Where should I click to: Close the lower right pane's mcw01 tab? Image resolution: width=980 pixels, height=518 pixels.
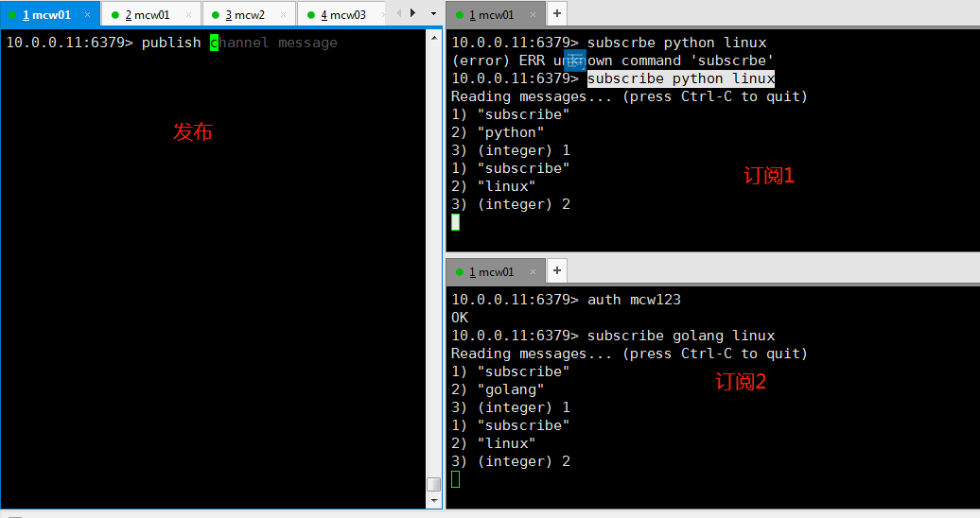click(x=533, y=272)
